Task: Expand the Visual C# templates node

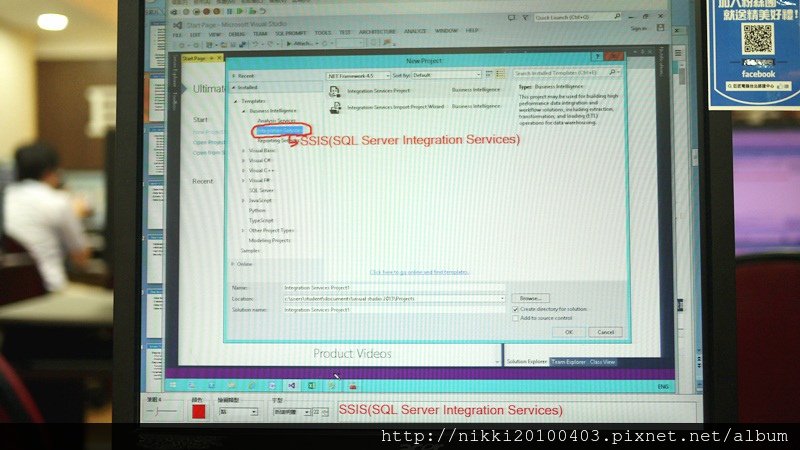Action: tap(243, 160)
